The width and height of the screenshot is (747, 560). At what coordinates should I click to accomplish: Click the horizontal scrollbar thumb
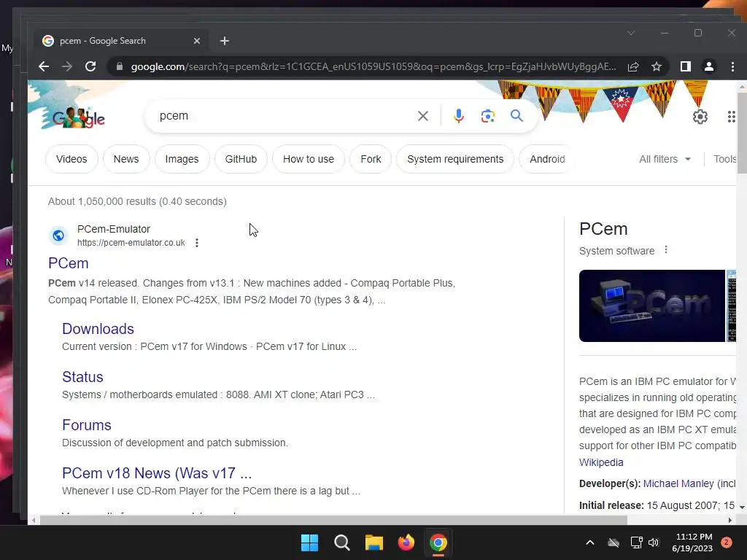point(333,521)
